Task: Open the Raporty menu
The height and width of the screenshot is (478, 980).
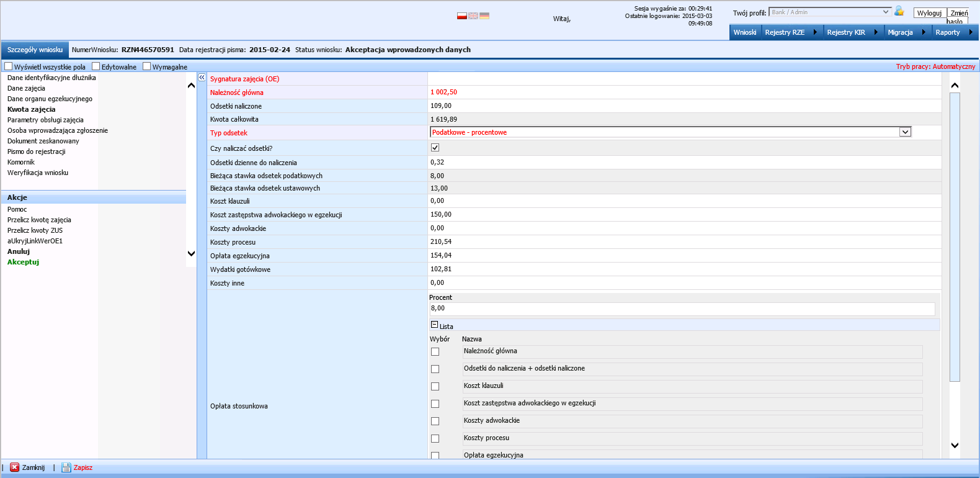Action: pos(947,32)
